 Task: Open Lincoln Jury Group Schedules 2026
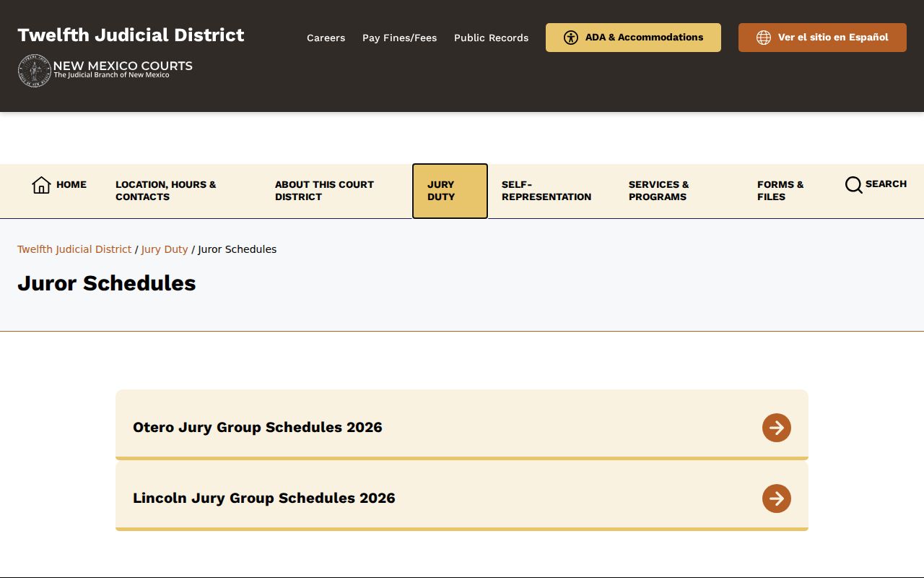462,496
